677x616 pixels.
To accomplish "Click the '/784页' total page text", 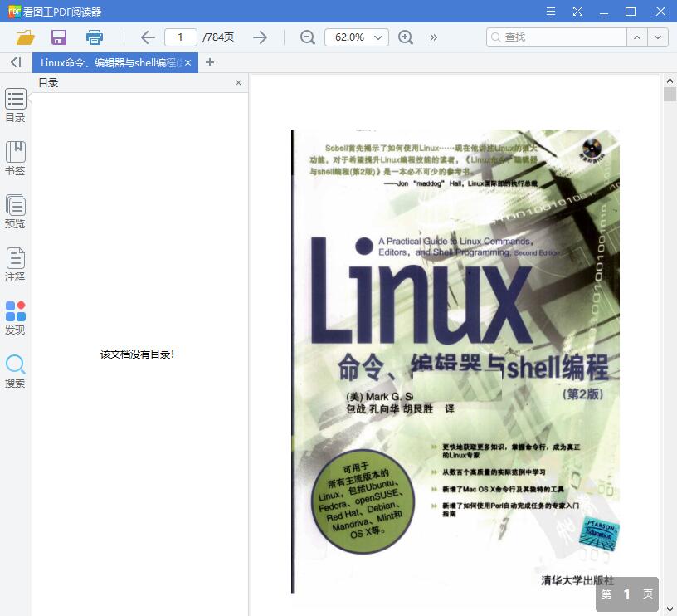I will coord(218,37).
